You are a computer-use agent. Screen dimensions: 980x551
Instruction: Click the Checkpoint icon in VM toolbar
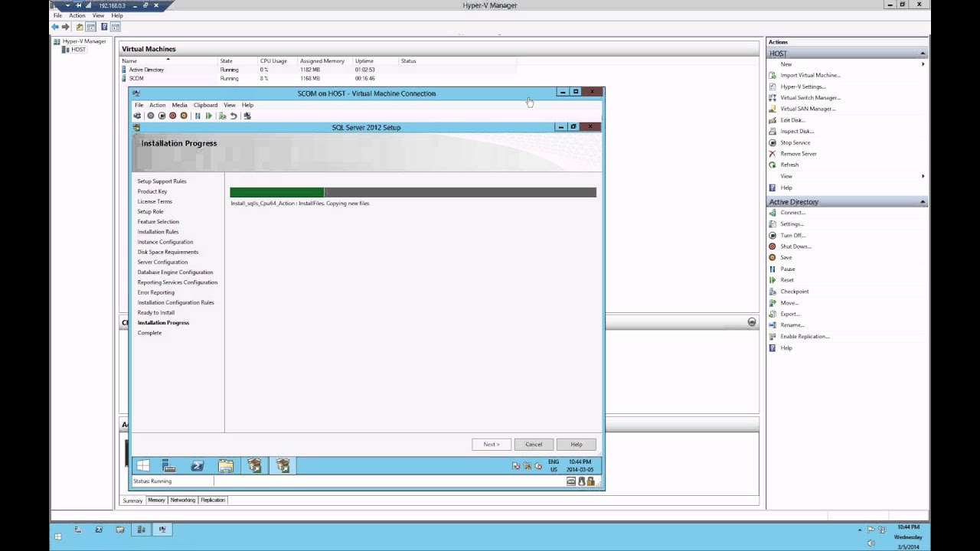point(223,116)
